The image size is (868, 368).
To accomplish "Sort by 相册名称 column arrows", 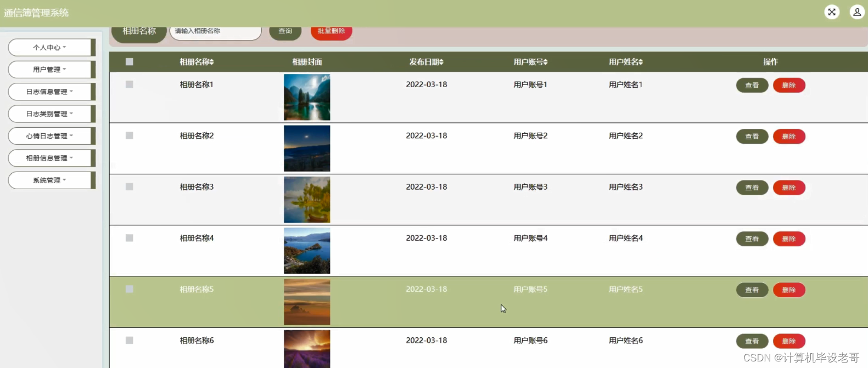I will coord(211,62).
